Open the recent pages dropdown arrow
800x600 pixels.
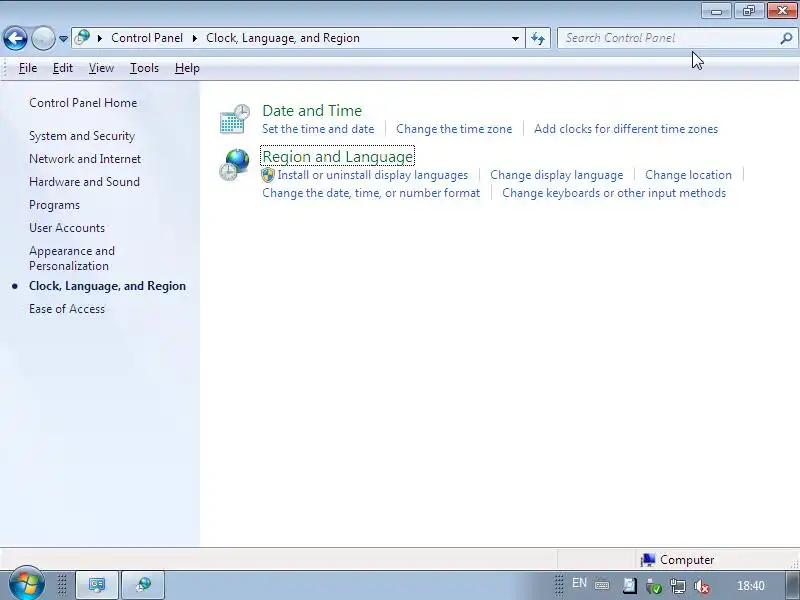63,39
